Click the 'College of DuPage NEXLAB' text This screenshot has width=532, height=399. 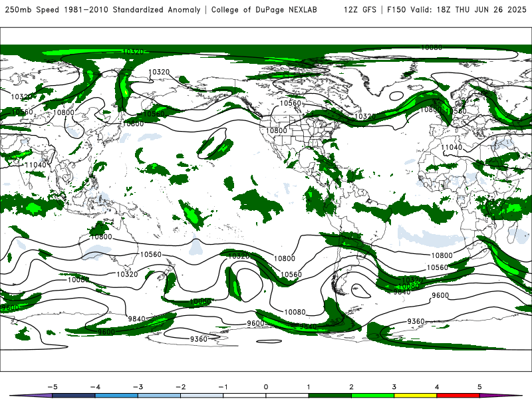264,9
